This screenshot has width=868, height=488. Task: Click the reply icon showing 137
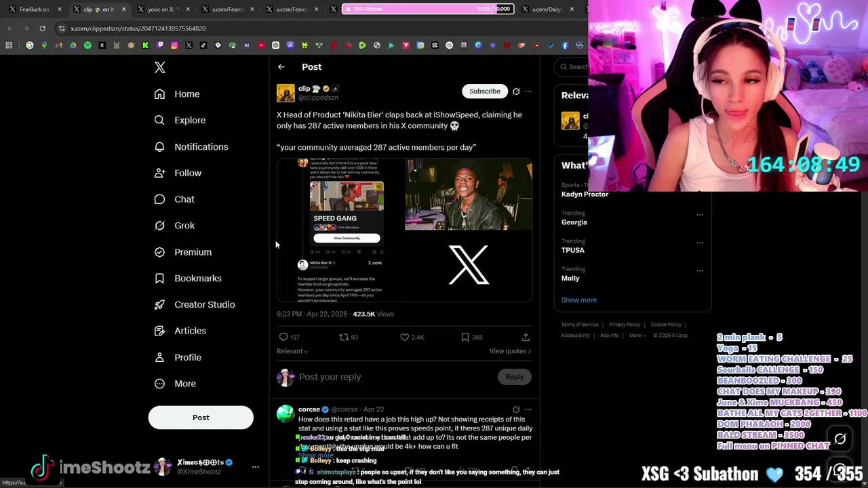283,337
